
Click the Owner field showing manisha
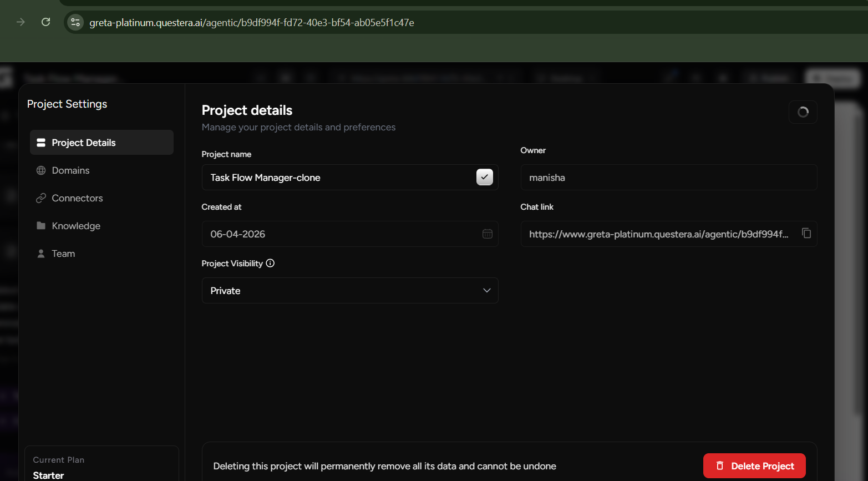[668, 178]
